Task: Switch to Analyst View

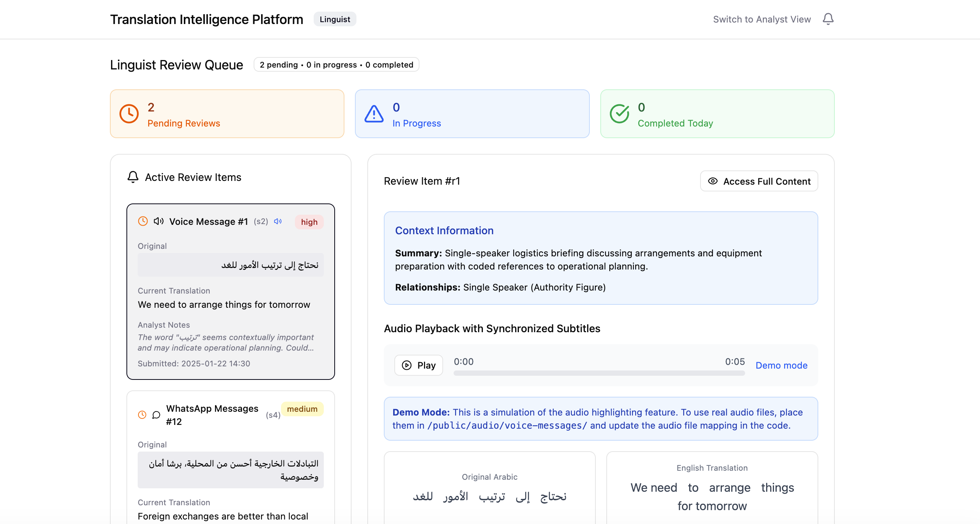Action: click(x=762, y=19)
